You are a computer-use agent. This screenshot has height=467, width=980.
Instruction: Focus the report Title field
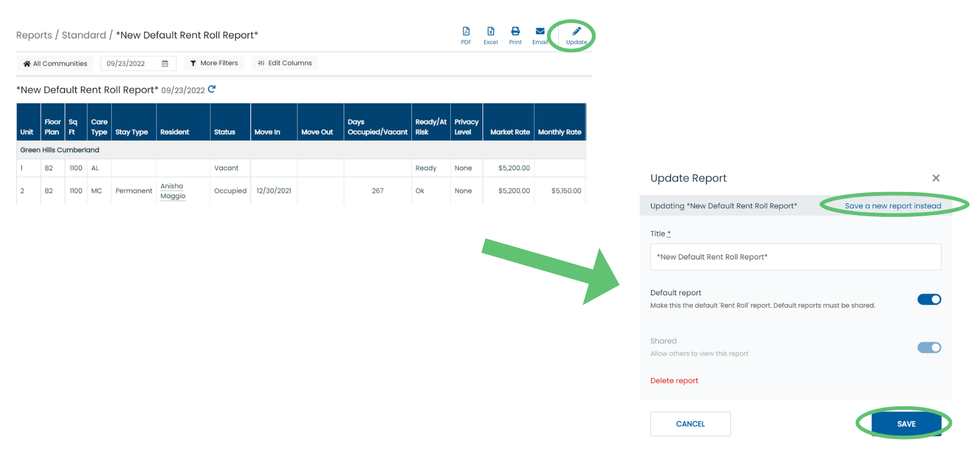click(796, 257)
